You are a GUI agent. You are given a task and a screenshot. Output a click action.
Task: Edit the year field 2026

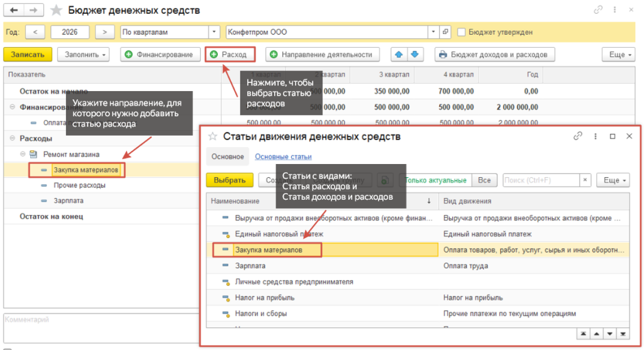[70, 32]
